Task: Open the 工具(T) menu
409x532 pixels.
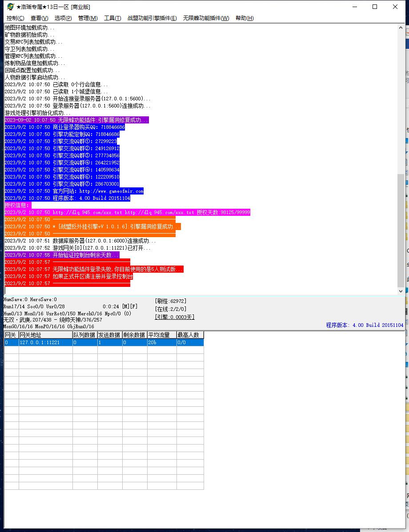Action: pos(112,18)
